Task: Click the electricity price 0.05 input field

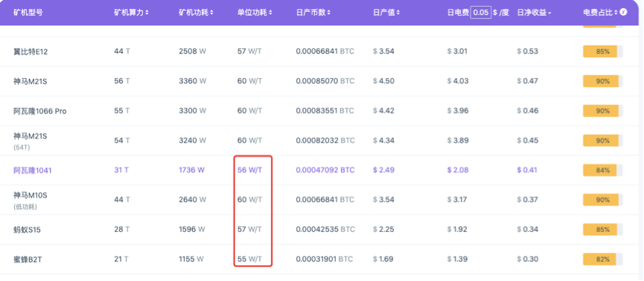Action: [481, 13]
